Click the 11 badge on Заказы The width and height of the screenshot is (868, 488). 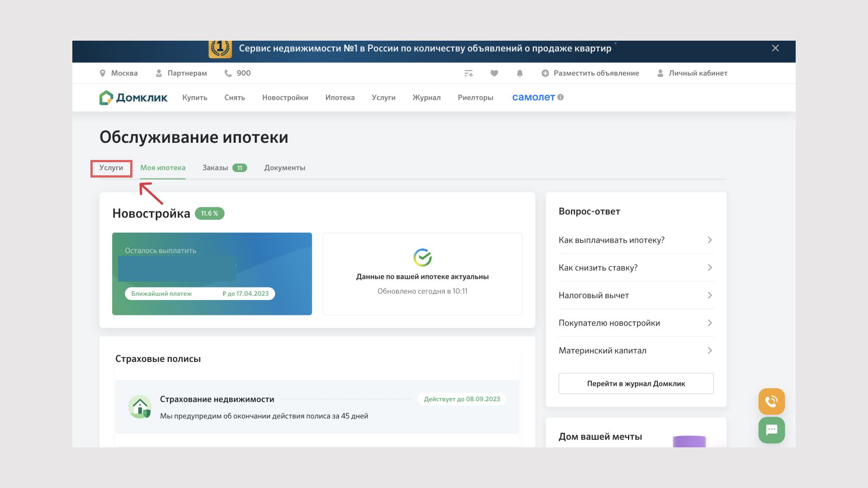(x=240, y=168)
